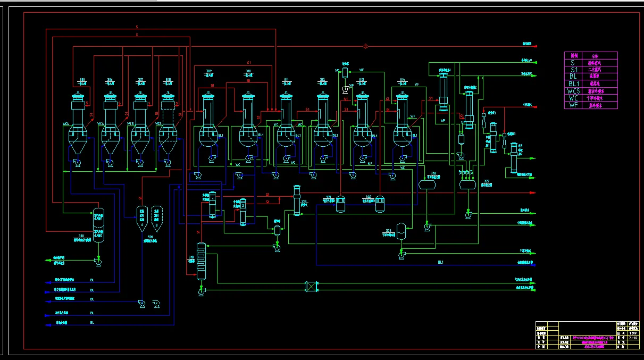The width and height of the screenshot is (644, 360).
Task: Select the pump under evaporator 305
Action: [x=77, y=164]
